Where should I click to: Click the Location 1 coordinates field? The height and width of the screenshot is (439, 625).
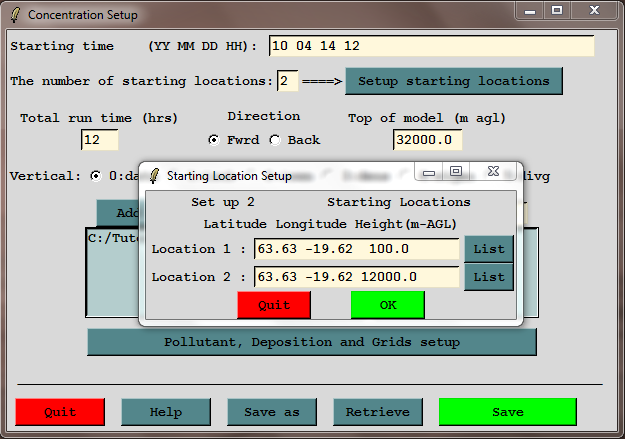[357, 249]
